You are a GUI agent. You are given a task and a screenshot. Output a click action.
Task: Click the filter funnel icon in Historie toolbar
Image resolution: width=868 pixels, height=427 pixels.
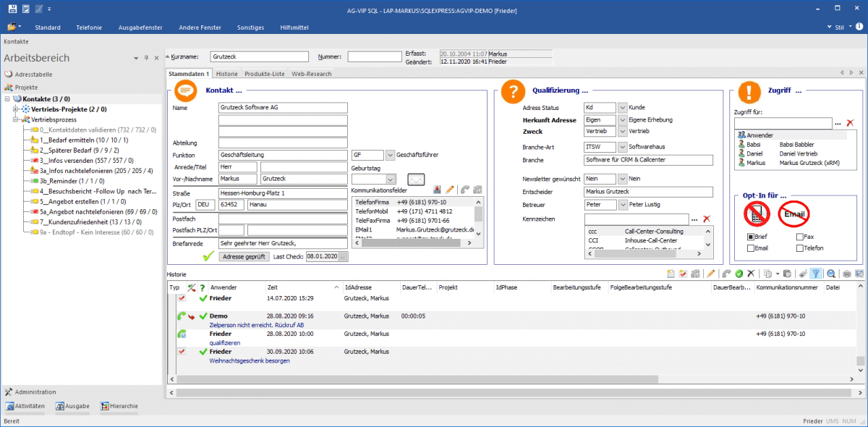(x=816, y=274)
